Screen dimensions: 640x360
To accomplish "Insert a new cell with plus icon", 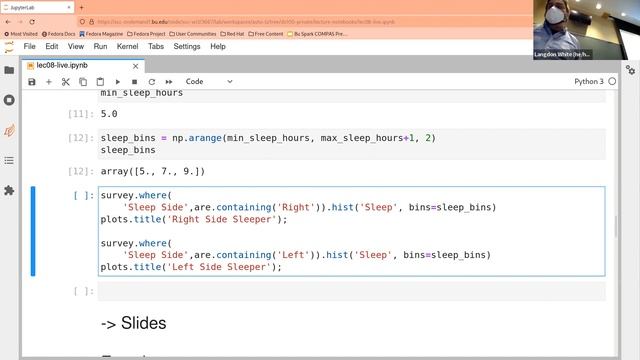I will point(49,82).
